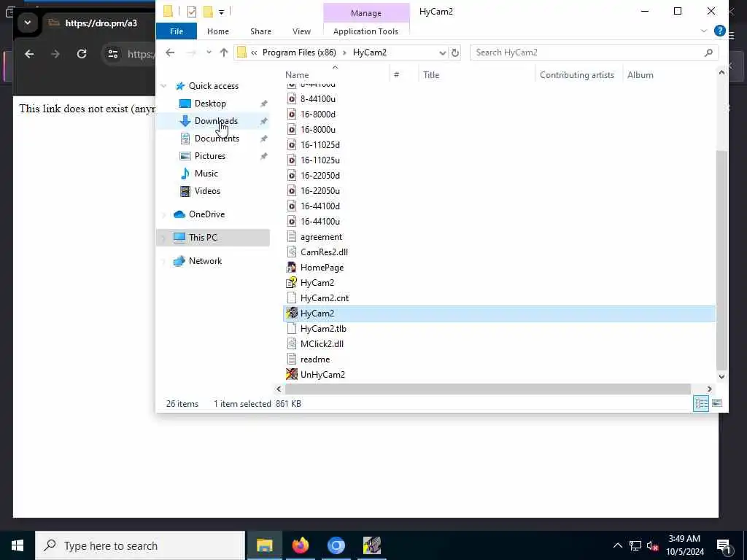Go up one folder level arrow
Screen dimensions: 747x560
223,52
